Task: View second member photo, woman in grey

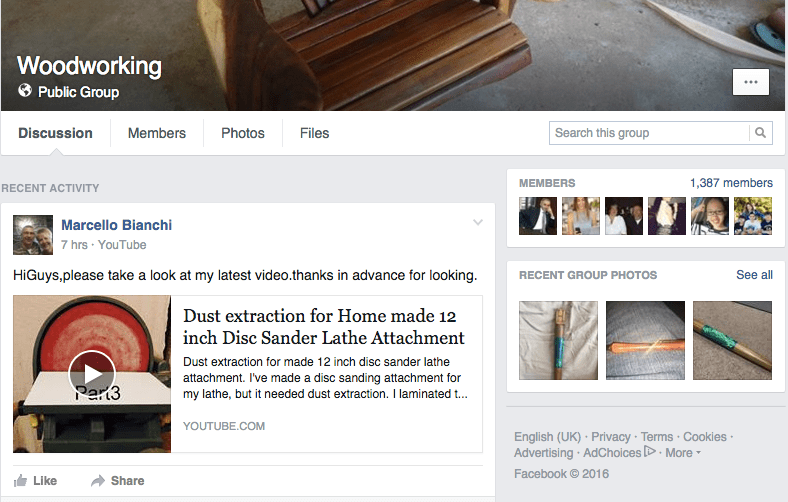Action: click(581, 216)
